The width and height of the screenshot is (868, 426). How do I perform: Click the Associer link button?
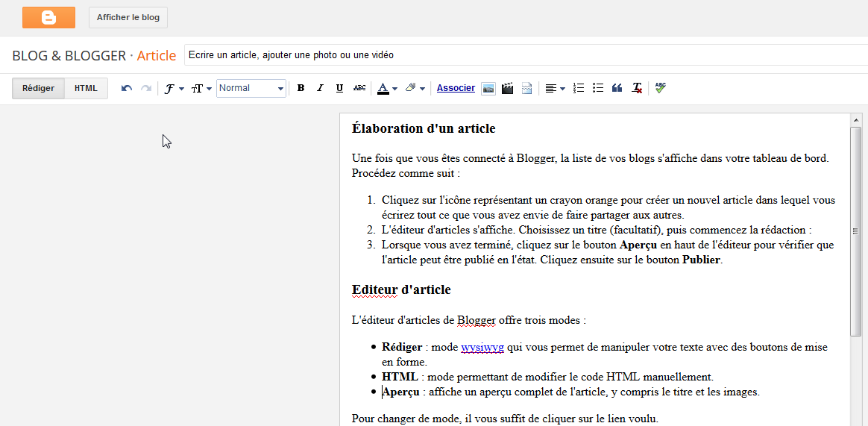tap(456, 88)
